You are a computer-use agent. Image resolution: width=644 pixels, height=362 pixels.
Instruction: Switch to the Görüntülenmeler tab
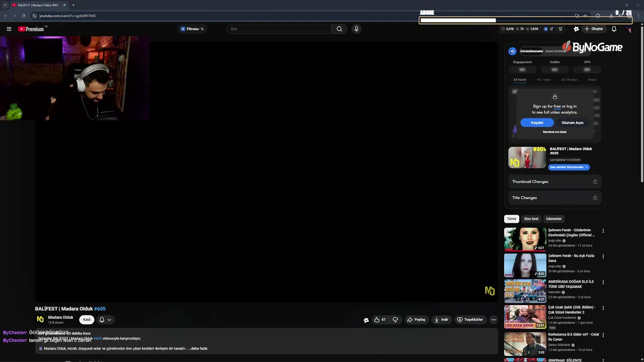pyautogui.click(x=531, y=51)
